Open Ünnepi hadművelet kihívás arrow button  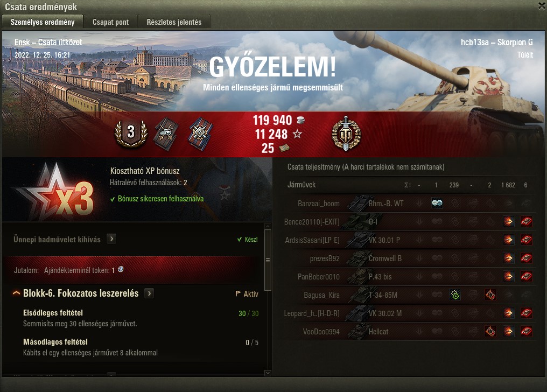pyautogui.click(x=111, y=239)
